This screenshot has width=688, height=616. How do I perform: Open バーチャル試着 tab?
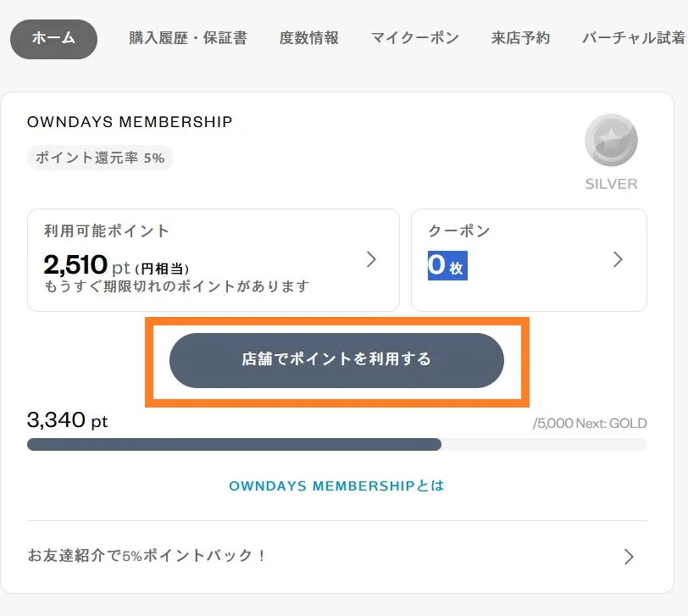pyautogui.click(x=635, y=38)
